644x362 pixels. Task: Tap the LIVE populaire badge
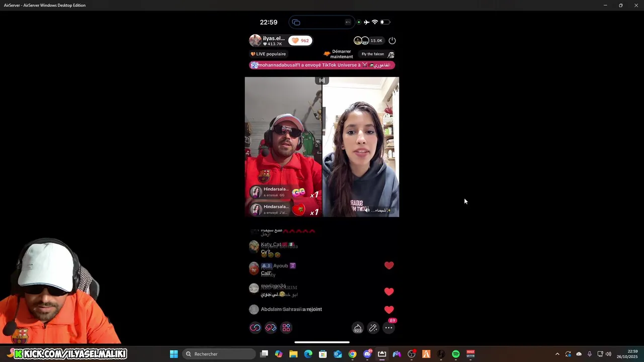(x=268, y=54)
